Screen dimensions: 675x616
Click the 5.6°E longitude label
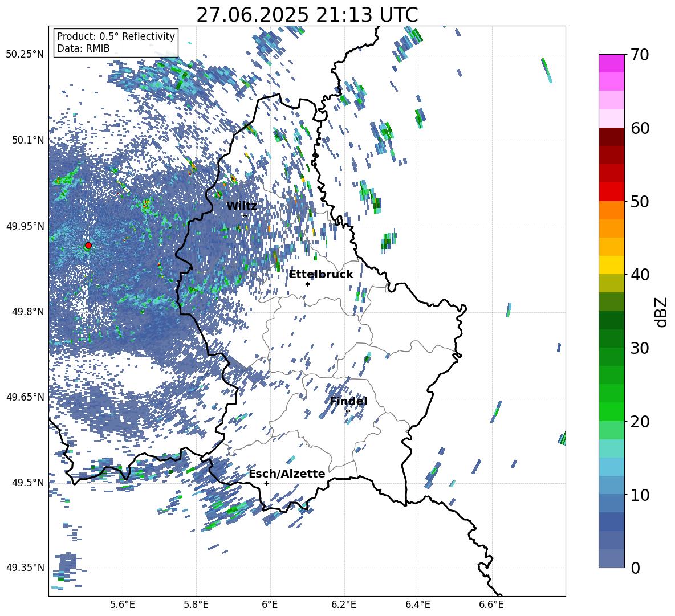(x=122, y=605)
